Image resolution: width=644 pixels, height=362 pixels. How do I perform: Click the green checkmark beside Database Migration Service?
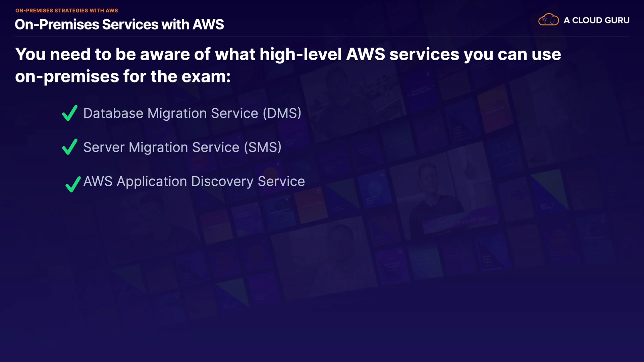click(70, 113)
